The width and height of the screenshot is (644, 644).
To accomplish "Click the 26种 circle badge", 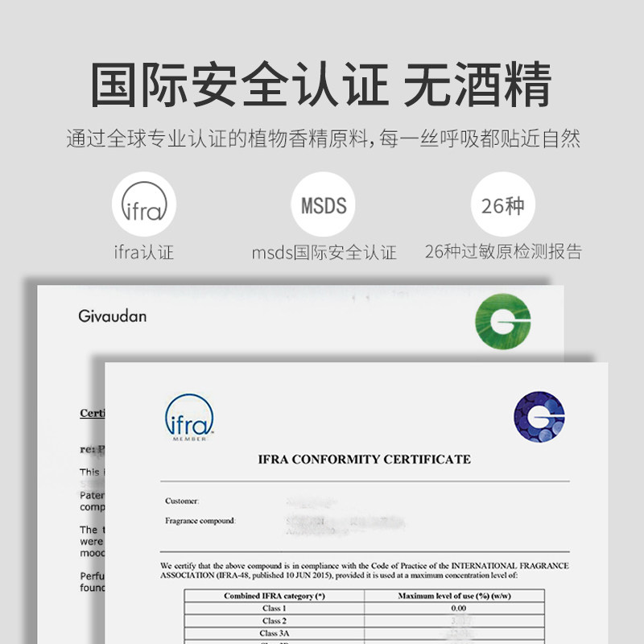I will 502,204.
